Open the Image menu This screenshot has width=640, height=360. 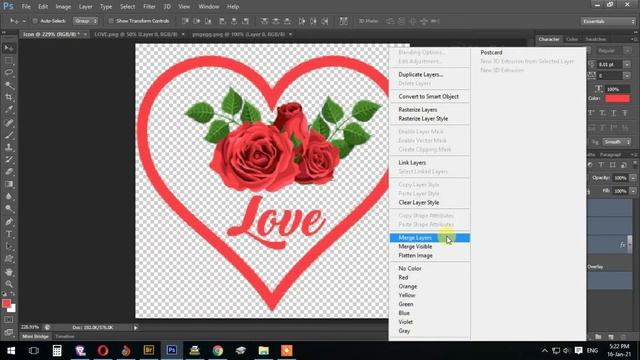click(x=63, y=7)
